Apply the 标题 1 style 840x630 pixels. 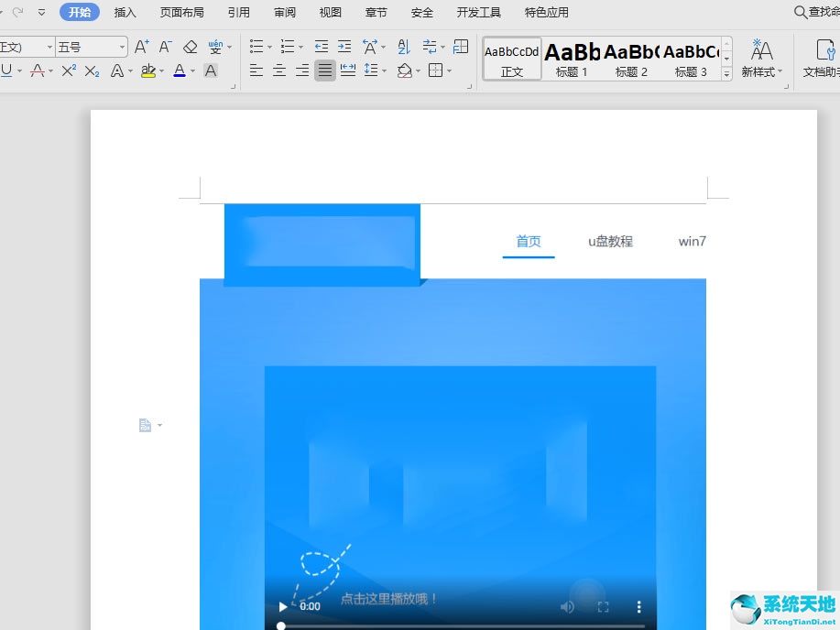[x=572, y=59]
